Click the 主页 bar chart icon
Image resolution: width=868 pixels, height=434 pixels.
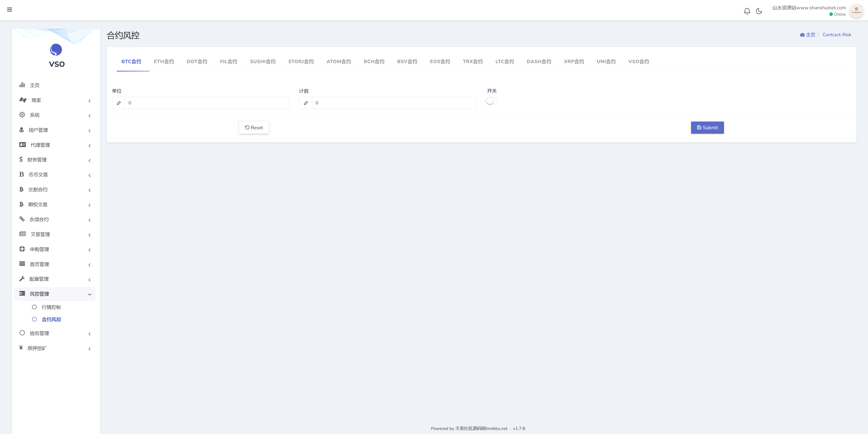point(22,85)
